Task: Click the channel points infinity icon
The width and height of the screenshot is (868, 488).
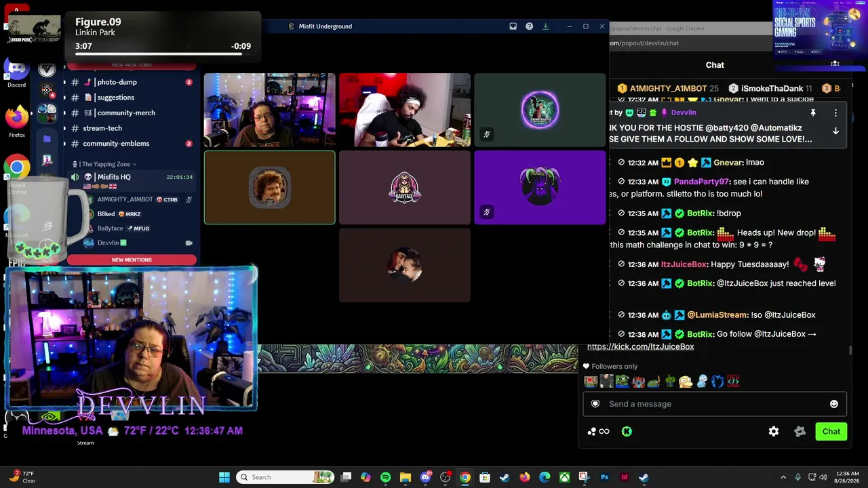Action: pyautogui.click(x=604, y=432)
